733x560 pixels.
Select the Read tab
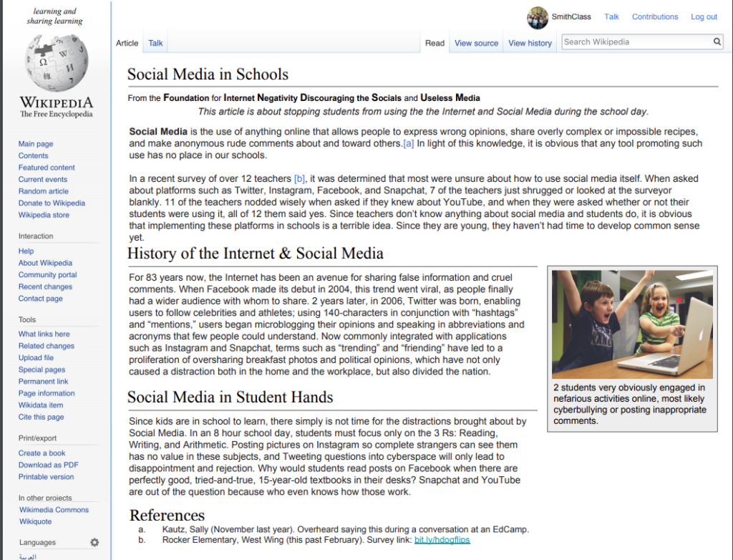pos(435,43)
